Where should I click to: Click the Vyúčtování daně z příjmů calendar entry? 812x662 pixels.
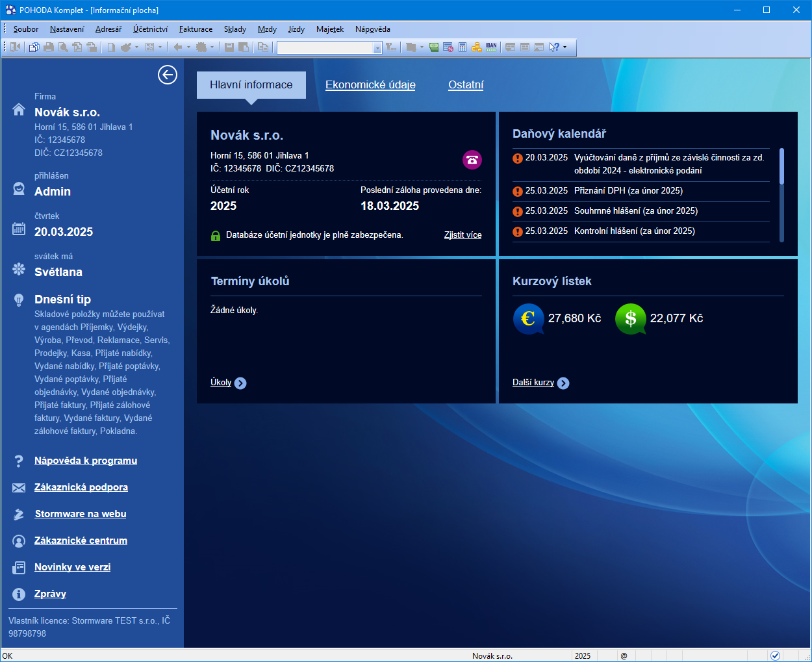click(x=641, y=164)
